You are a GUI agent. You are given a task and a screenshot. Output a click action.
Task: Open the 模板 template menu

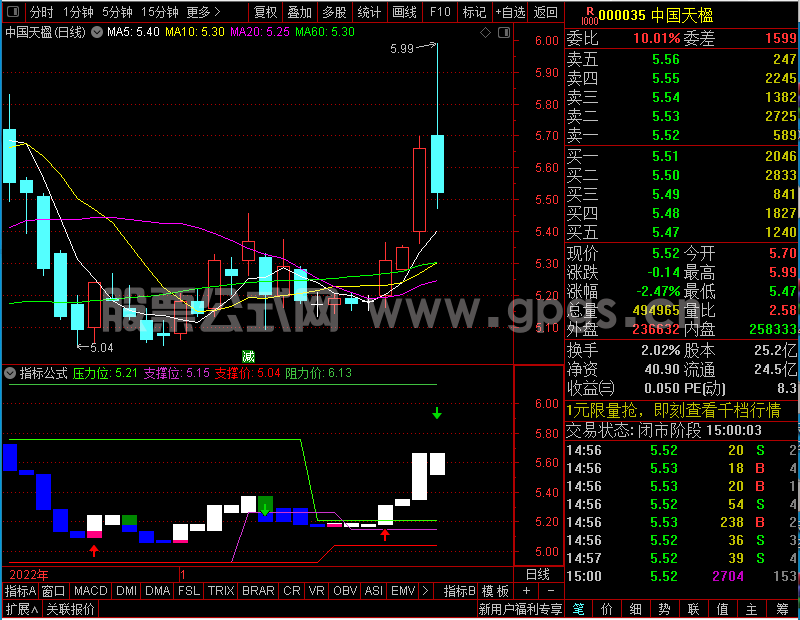coord(495,591)
